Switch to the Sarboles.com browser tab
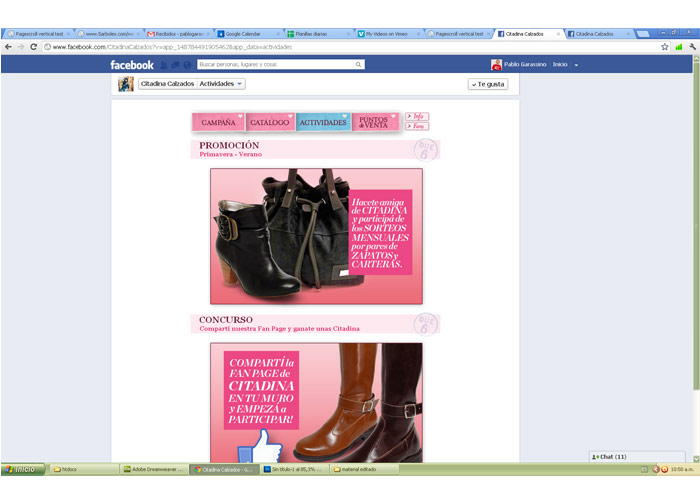The image size is (700, 500). (108, 34)
